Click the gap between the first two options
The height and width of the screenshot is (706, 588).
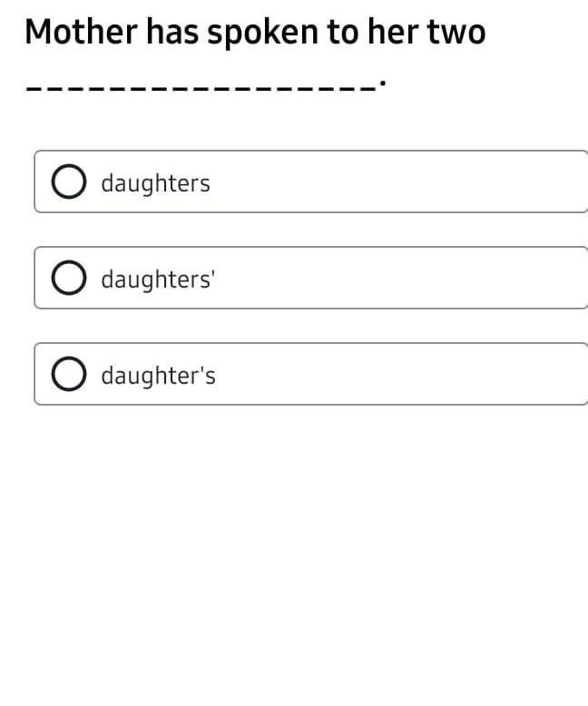[294, 230]
